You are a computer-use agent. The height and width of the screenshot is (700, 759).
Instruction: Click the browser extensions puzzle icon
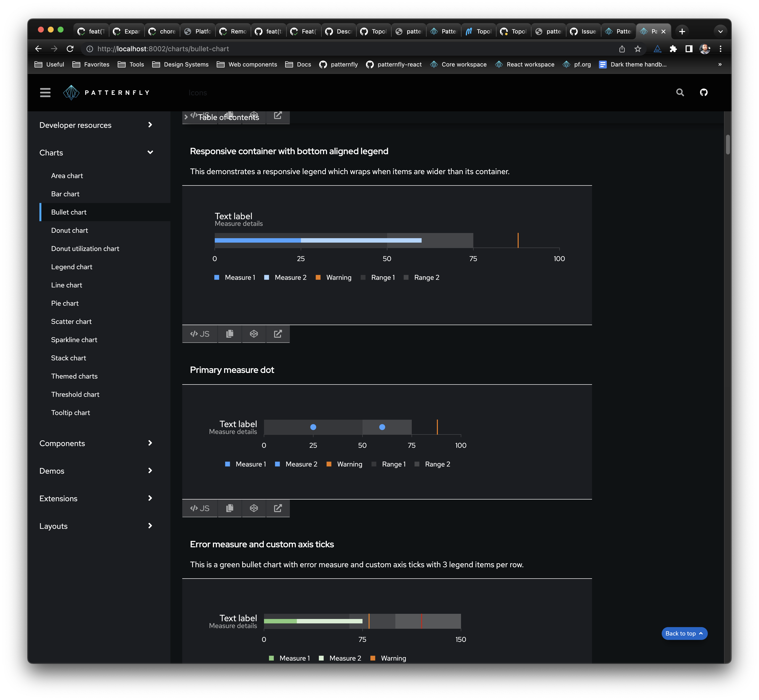(x=673, y=49)
